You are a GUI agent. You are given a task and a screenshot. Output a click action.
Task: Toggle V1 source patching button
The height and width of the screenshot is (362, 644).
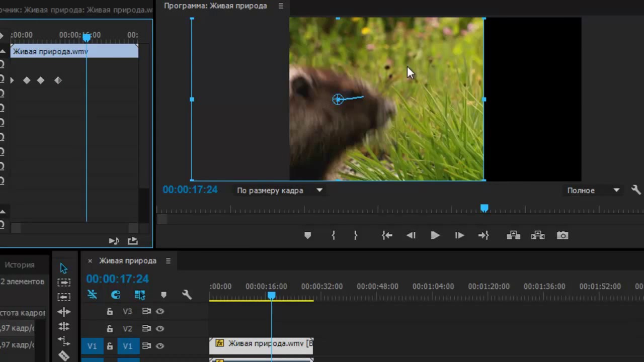pyautogui.click(x=92, y=346)
